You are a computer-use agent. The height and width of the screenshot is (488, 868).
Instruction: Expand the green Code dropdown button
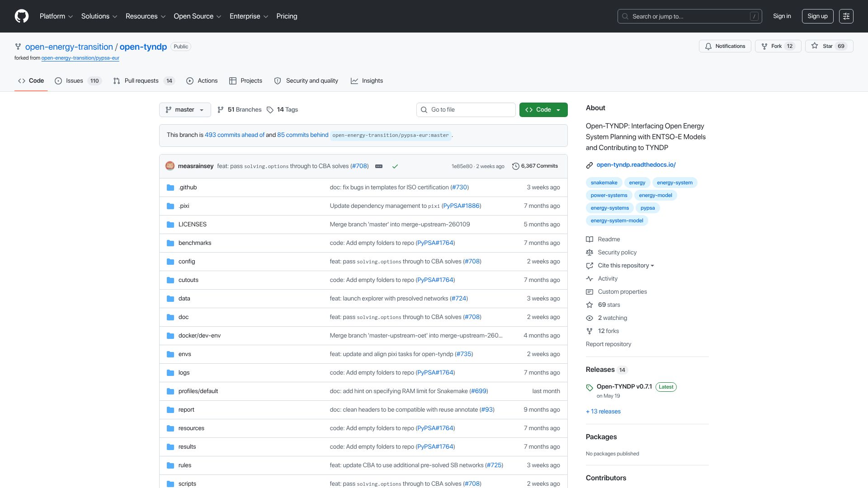(543, 110)
